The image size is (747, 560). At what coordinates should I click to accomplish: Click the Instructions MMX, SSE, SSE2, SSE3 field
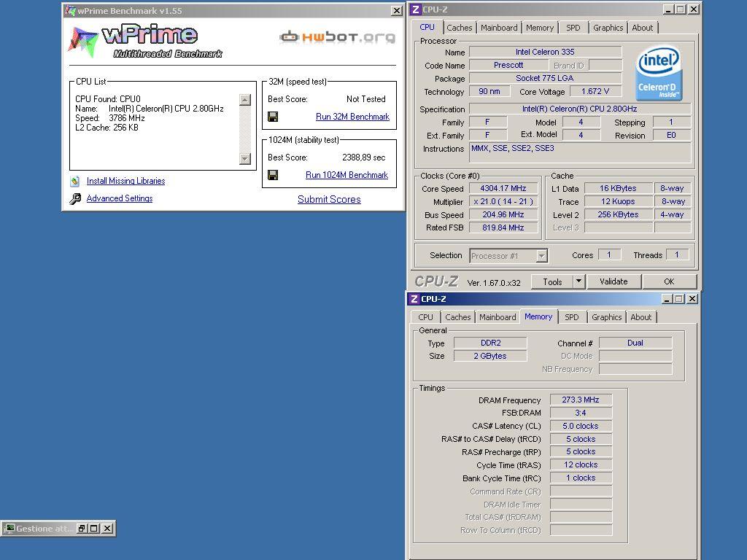[x=580, y=153]
